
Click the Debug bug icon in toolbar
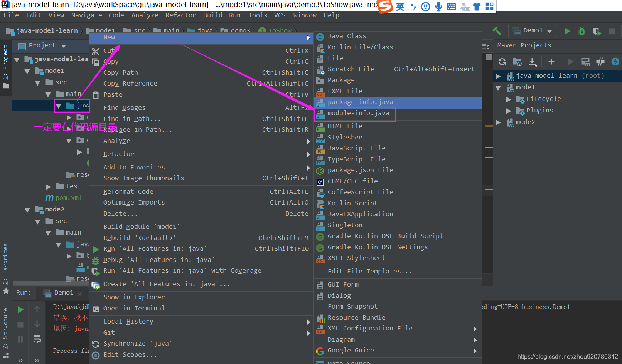coord(582,31)
